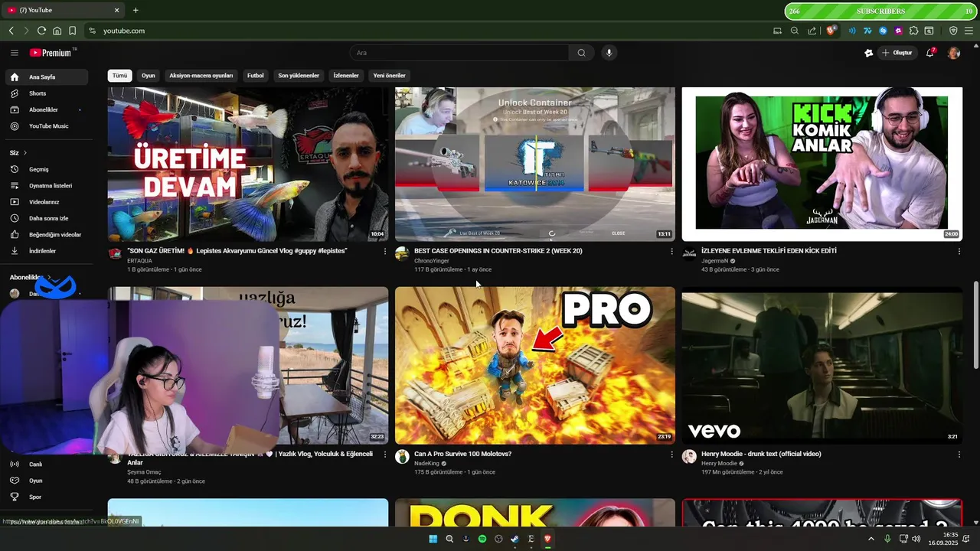Image resolution: width=980 pixels, height=551 pixels.
Task: Open Canlı in the sidebar
Action: (46, 465)
